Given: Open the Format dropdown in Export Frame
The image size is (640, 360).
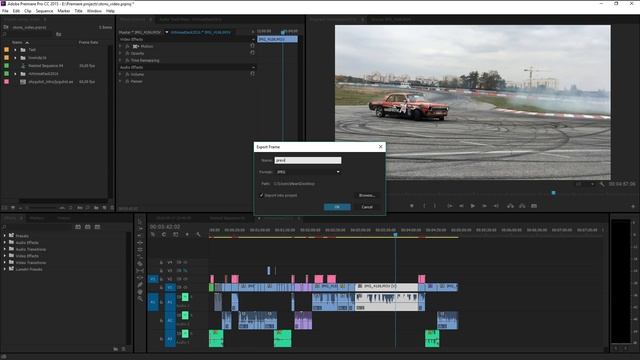Looking at the screenshot, I should point(308,172).
